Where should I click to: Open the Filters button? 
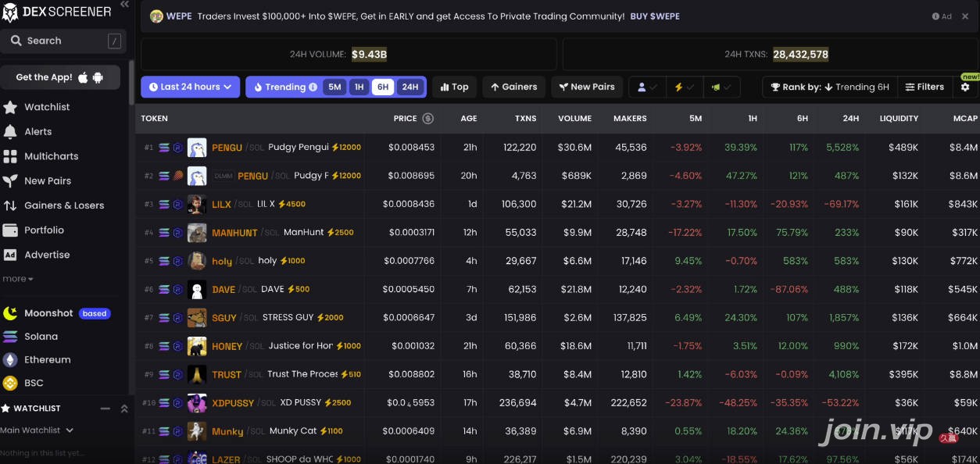tap(925, 87)
